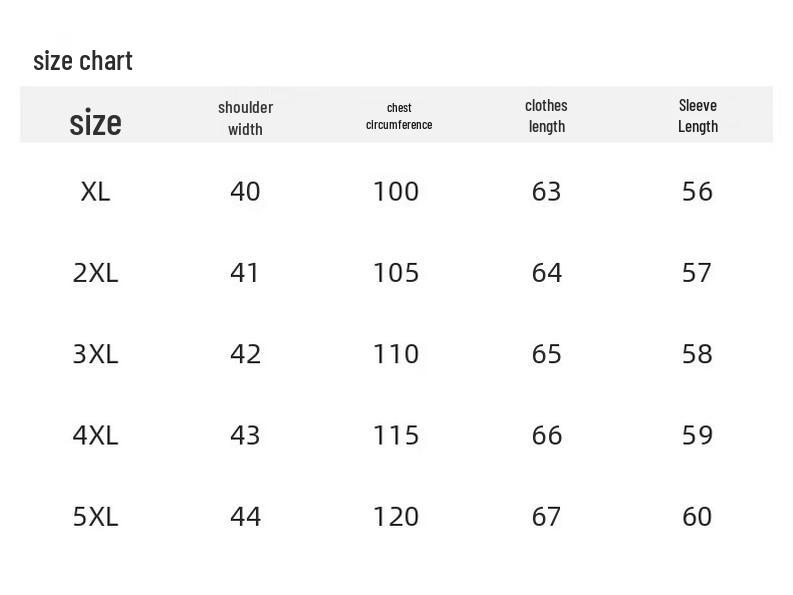Click chest circumference value 110
The height and width of the screenshot is (595, 793).
coord(396,354)
